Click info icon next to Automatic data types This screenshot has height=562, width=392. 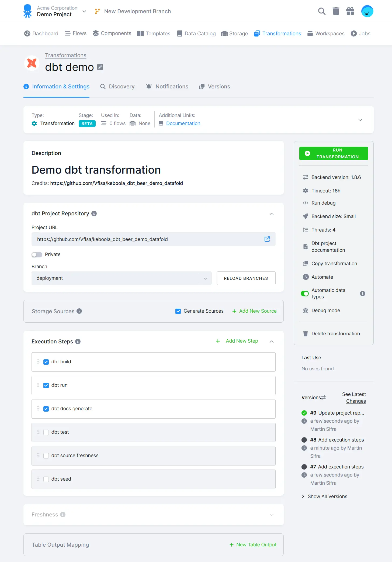[x=363, y=294]
